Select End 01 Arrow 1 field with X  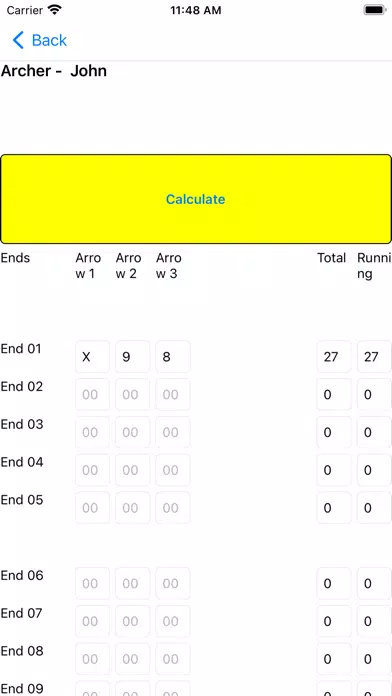(92, 356)
